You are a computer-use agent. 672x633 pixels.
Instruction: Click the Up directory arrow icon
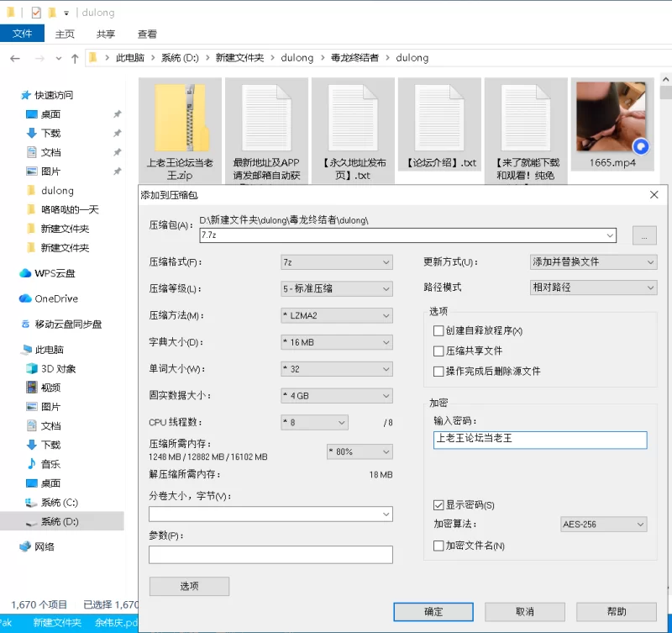75,58
